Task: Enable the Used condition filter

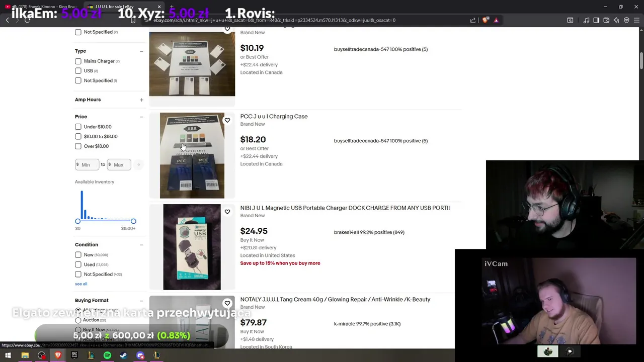Action: pyautogui.click(x=78, y=264)
